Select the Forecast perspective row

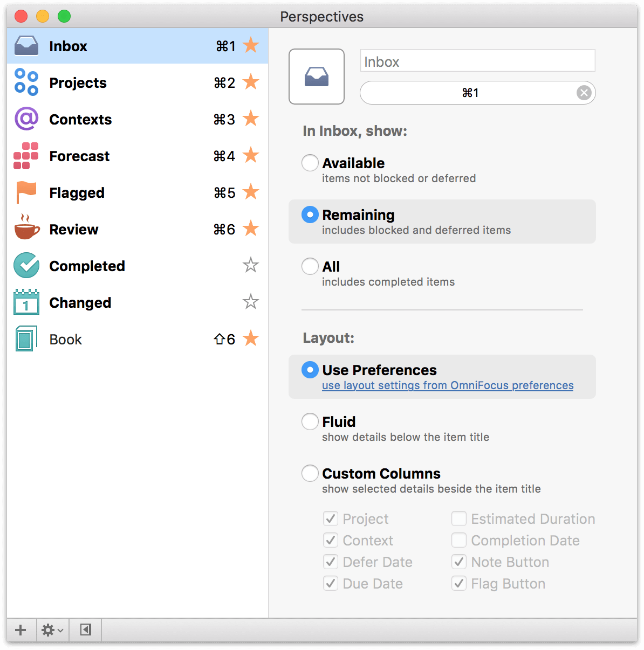[x=138, y=156]
